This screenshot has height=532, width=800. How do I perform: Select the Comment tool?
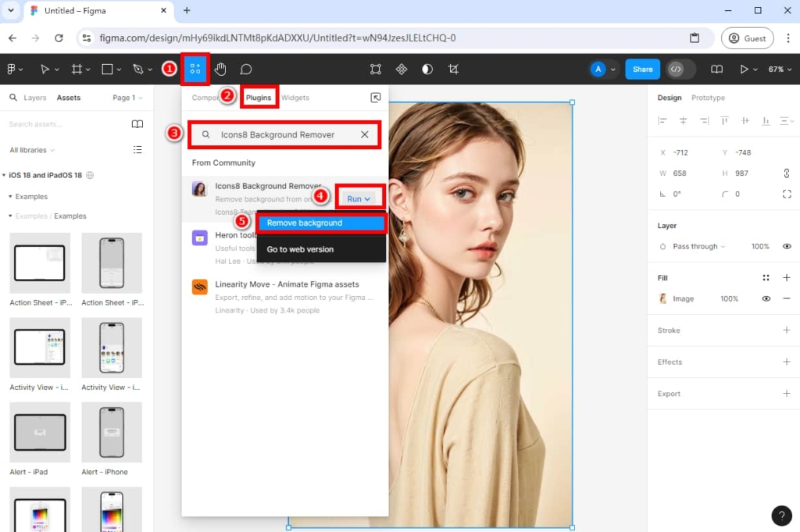pyautogui.click(x=245, y=70)
